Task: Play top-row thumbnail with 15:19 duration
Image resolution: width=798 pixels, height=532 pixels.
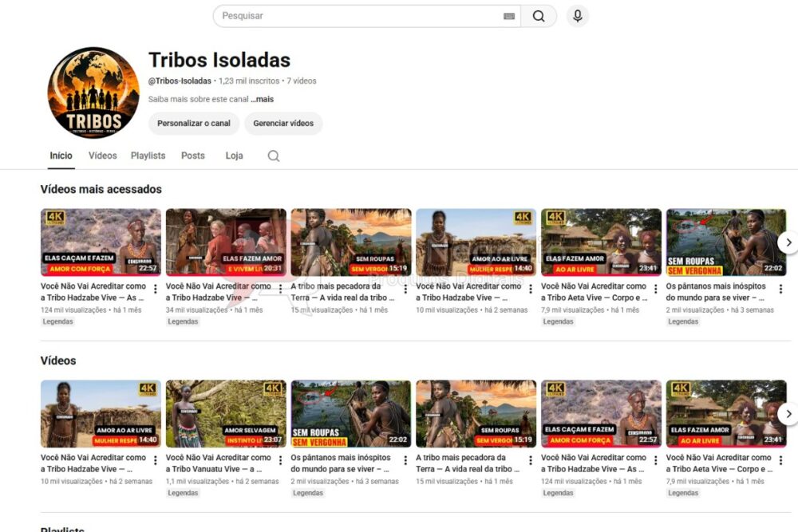Action: [x=351, y=242]
